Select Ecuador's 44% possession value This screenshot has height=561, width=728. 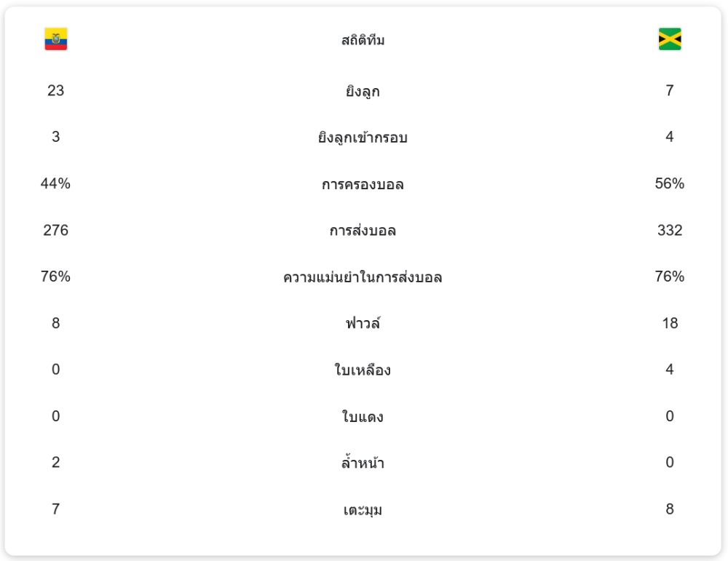tap(56, 184)
